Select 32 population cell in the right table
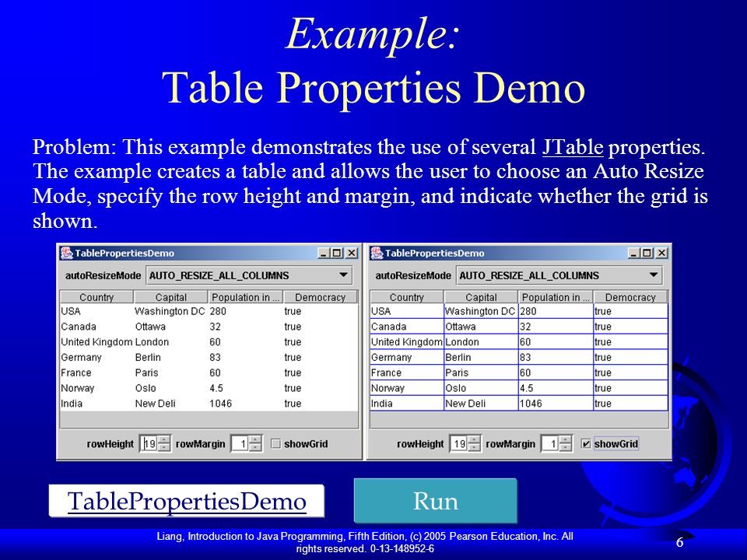This screenshot has width=747, height=560. (556, 327)
